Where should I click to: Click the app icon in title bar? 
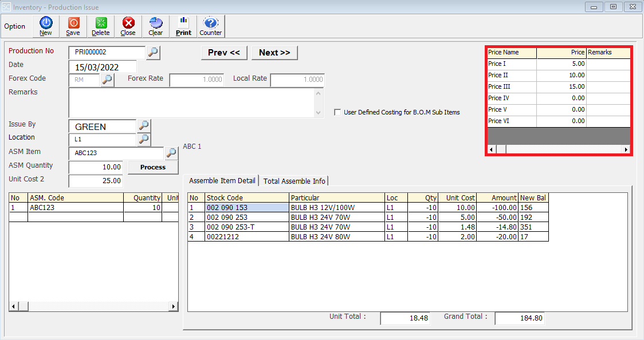click(x=6, y=7)
